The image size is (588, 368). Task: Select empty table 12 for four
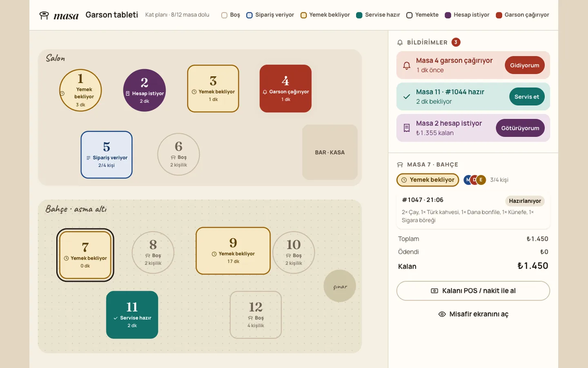tap(256, 315)
